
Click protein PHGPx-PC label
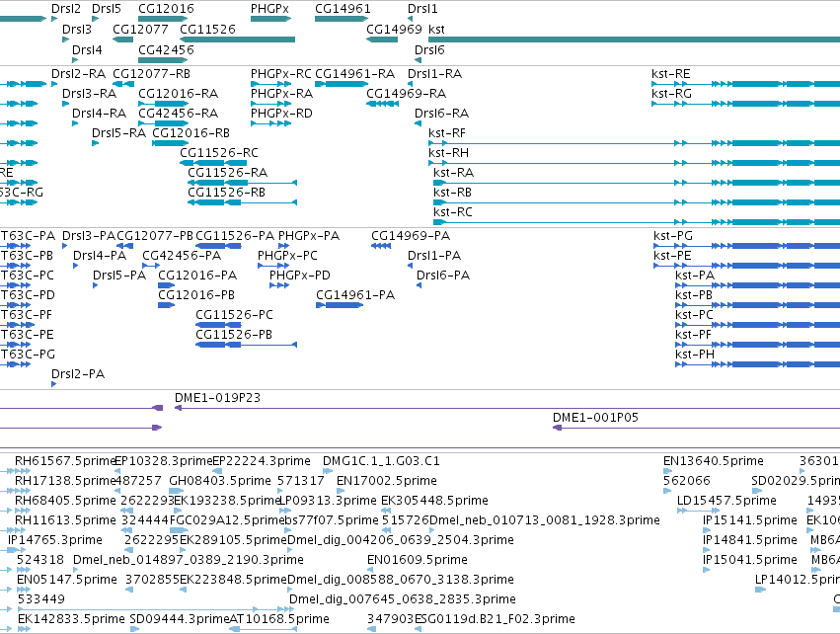287,256
